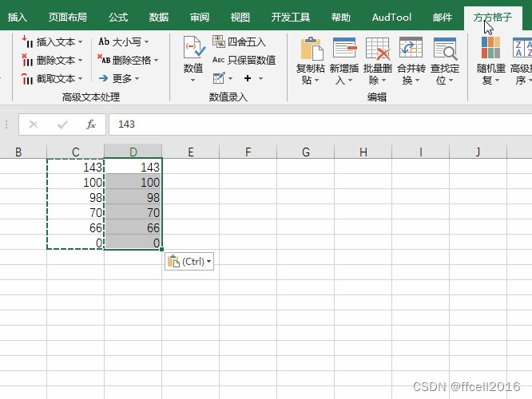Click cell in column D containing 100

(133, 182)
